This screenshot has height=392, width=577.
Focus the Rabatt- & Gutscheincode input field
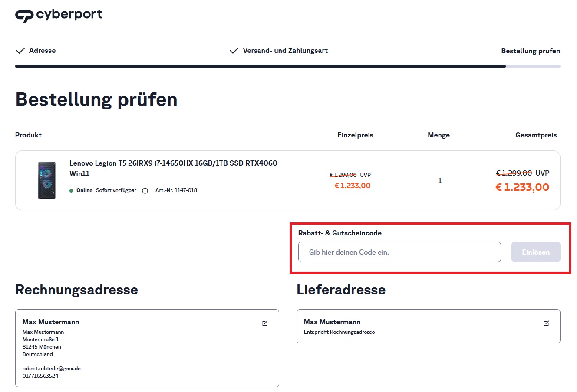click(399, 252)
